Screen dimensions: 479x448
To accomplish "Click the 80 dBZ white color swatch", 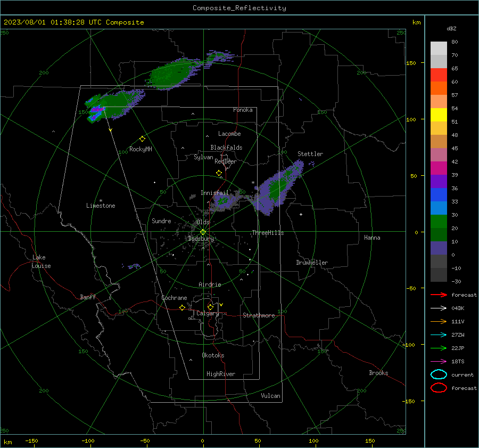I will [439, 48].
